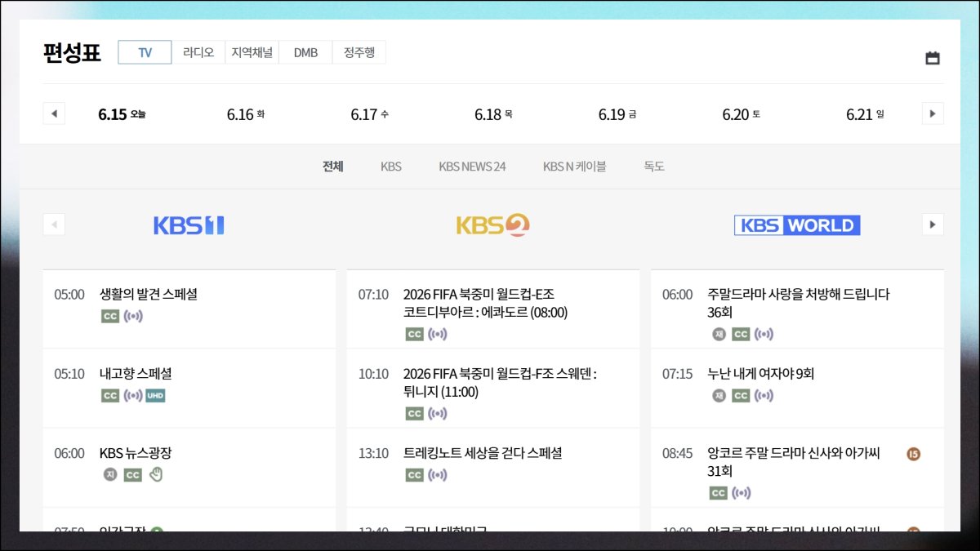Open 앙코르 주말 드라마 신사와 아가씨 31회
This screenshot has width=980, height=551.
[794, 462]
